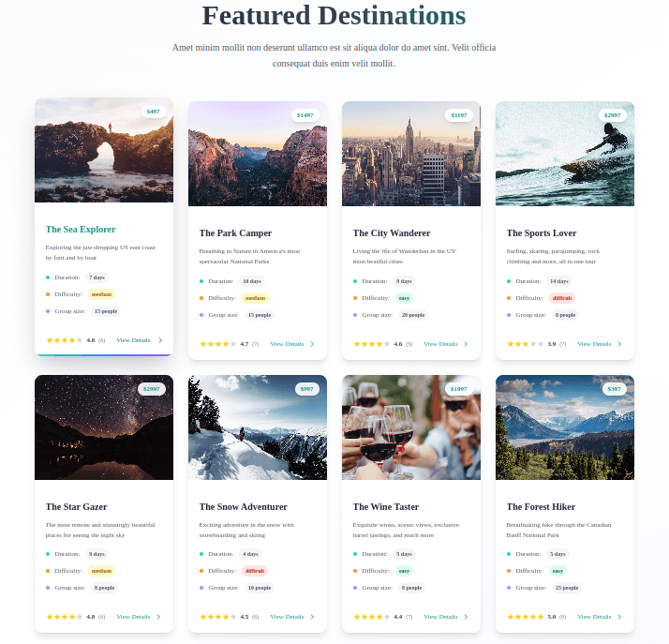Click the difficult tag on The Sports Lover

tap(562, 298)
